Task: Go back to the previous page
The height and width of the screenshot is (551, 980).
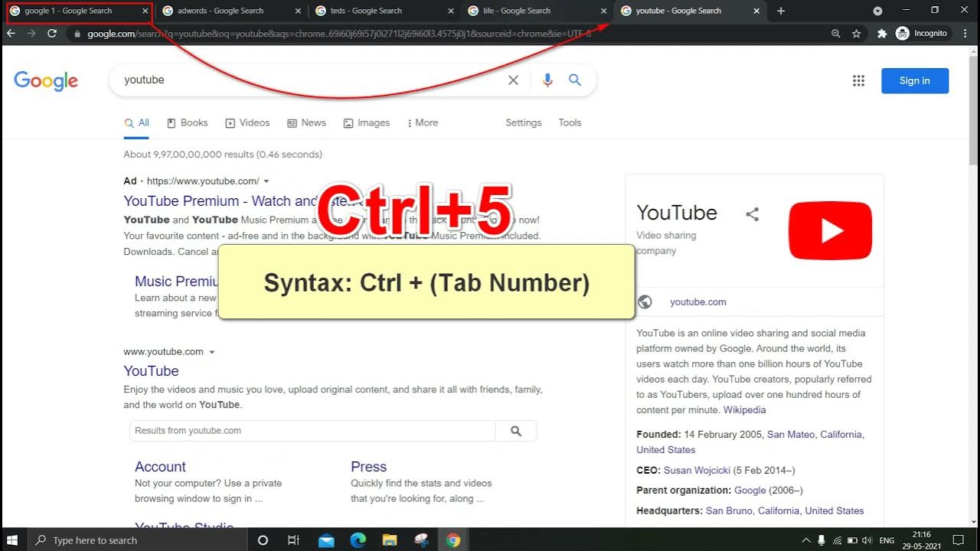Action: pos(11,34)
